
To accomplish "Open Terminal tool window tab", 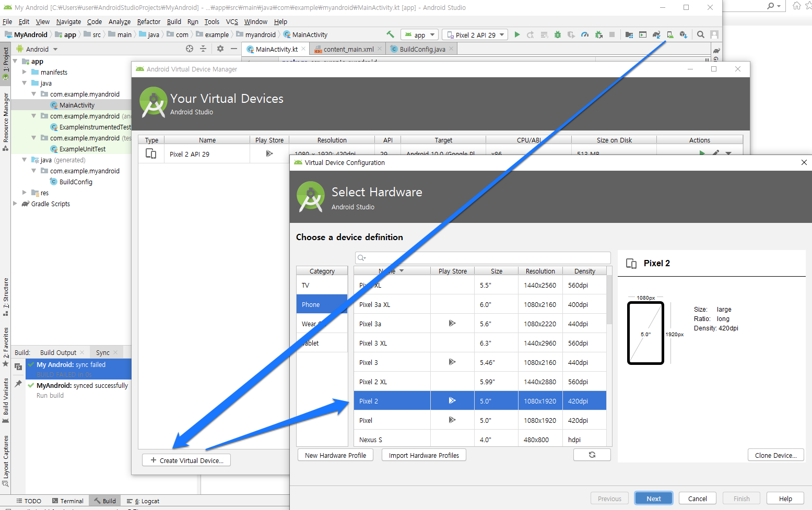I will point(67,501).
